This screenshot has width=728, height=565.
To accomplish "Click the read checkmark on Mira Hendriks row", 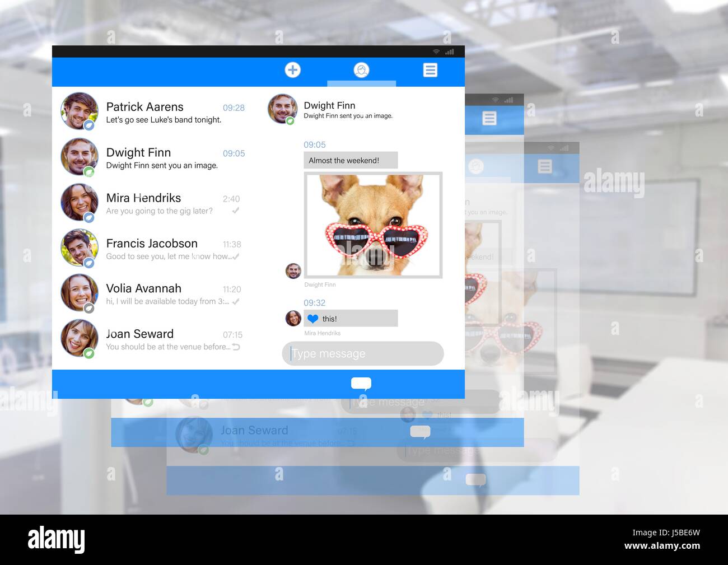I will pos(236,211).
